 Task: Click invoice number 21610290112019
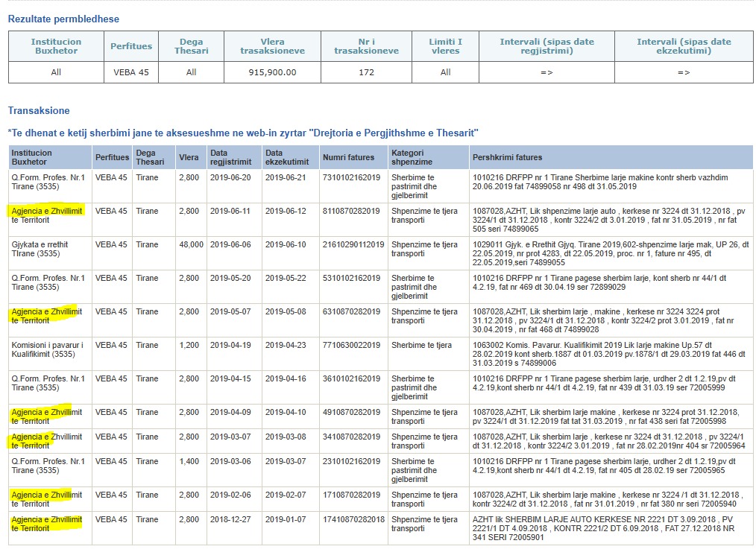[x=353, y=244]
